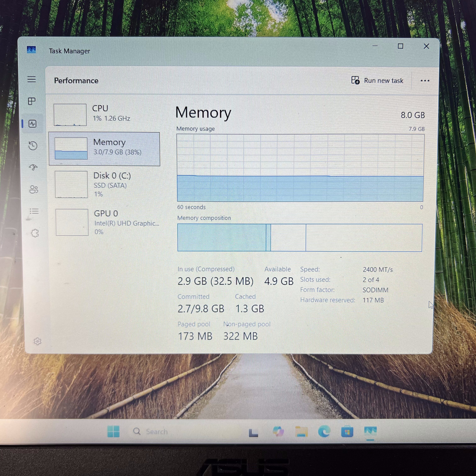Open the App history page icon
Screen dimensions: 476x476
(33, 146)
